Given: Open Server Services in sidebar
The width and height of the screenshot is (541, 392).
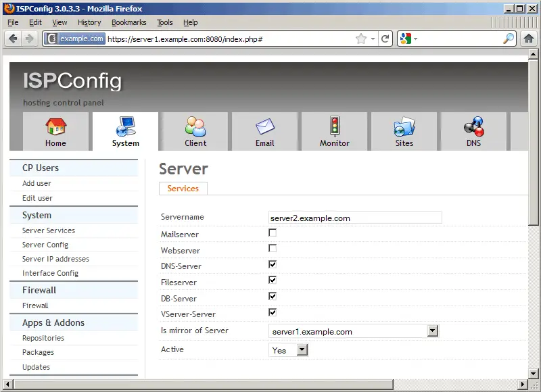Looking at the screenshot, I should pos(49,230).
